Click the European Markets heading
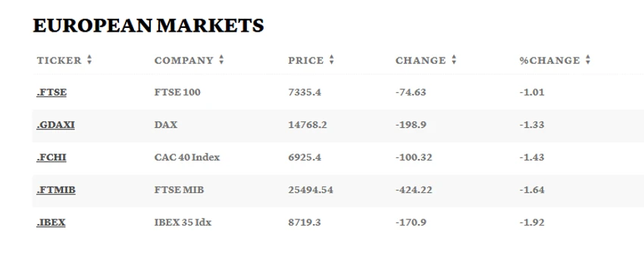 click(148, 26)
